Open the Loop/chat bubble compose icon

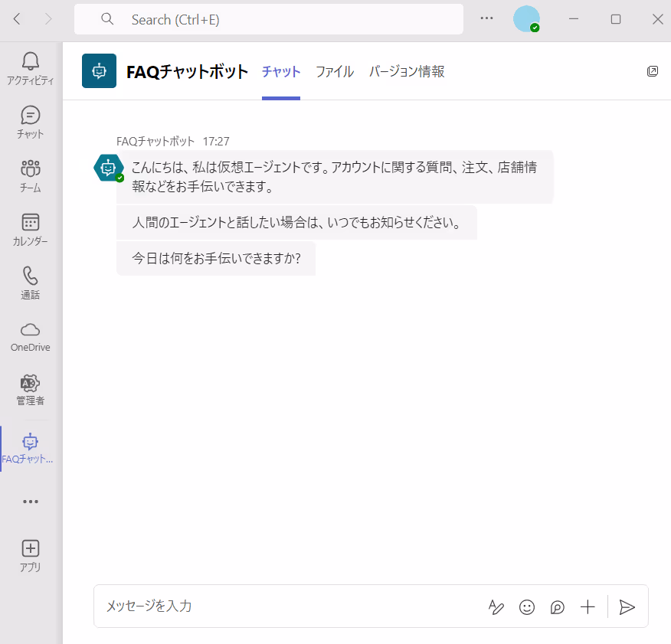click(x=557, y=606)
